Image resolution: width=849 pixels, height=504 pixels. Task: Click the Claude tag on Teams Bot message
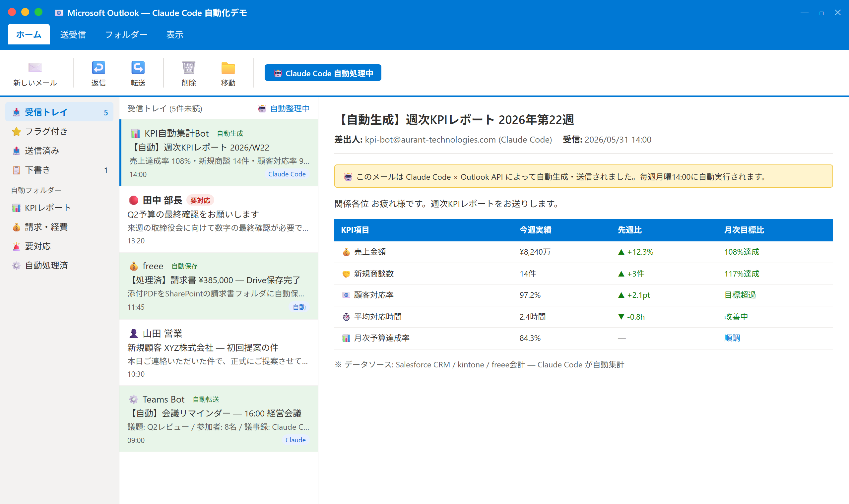[x=295, y=440]
